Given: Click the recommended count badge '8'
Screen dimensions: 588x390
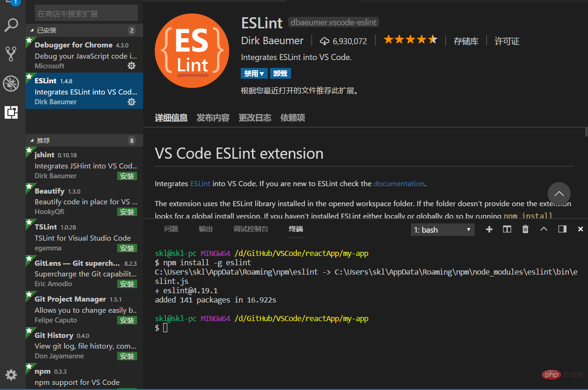Looking at the screenshot, I should 132,141.
